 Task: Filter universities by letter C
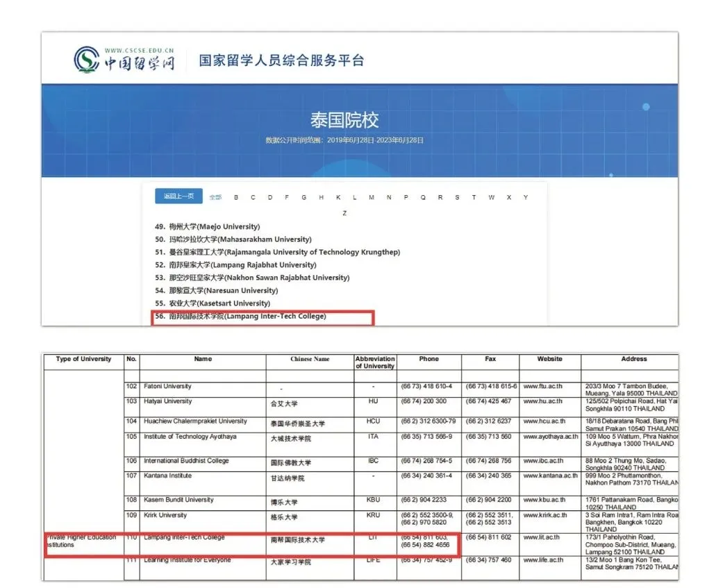tap(253, 197)
